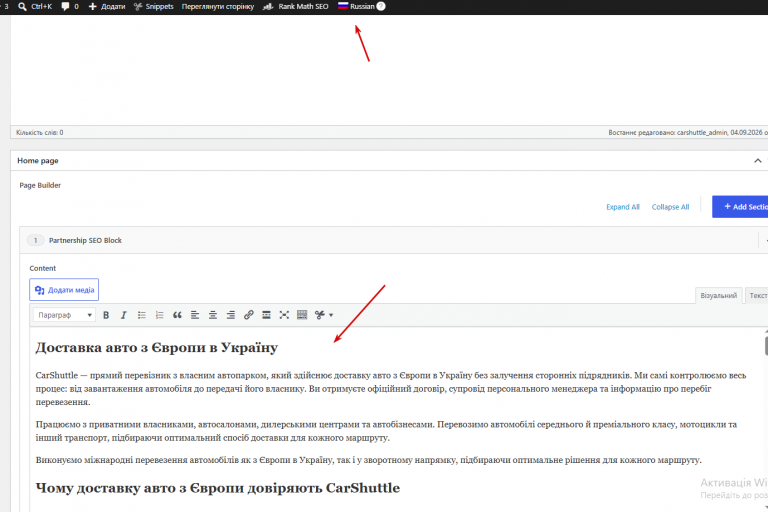The height and width of the screenshot is (512, 768).
Task: Switch to the Текст editor tab
Action: click(757, 295)
